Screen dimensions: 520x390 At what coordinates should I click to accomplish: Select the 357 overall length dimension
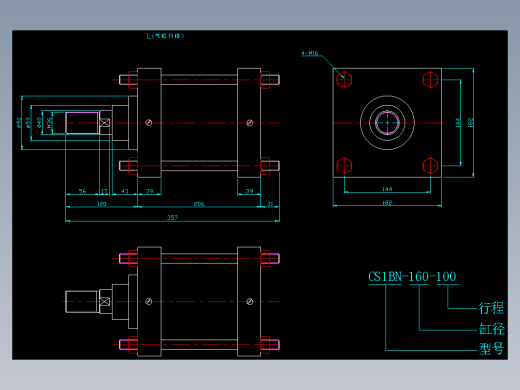pos(172,218)
